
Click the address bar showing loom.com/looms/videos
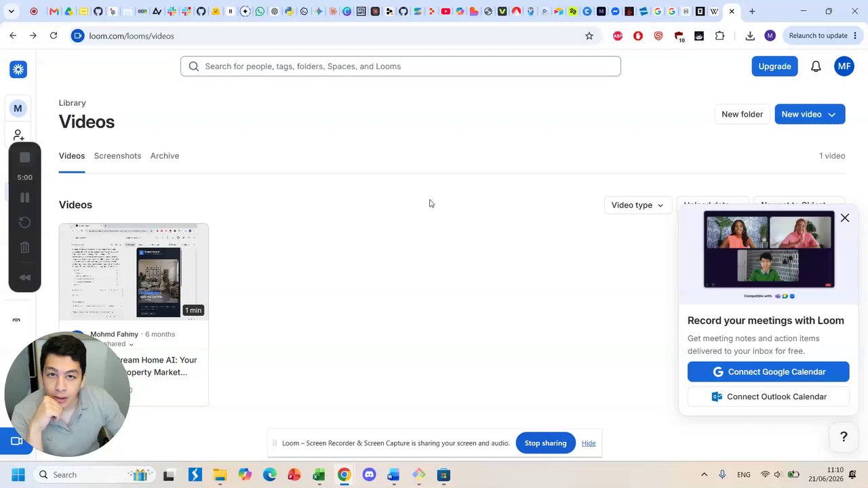(x=332, y=36)
